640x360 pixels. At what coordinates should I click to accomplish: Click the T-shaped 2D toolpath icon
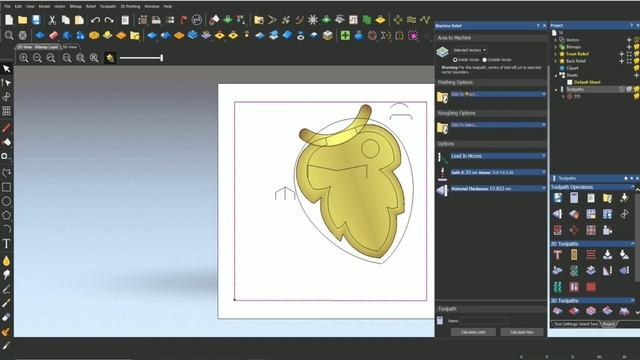pos(558,255)
